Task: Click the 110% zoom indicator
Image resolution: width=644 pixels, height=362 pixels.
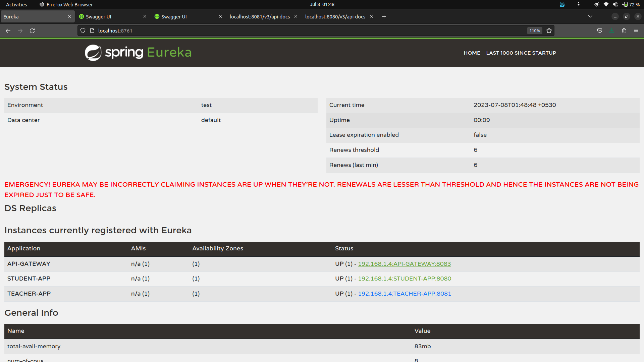Action: [534, 31]
